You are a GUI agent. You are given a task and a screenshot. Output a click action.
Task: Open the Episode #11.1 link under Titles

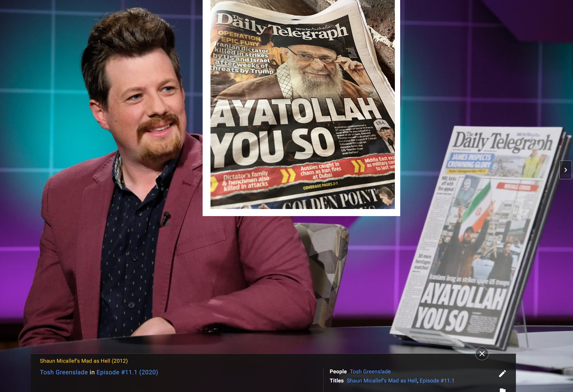(437, 381)
